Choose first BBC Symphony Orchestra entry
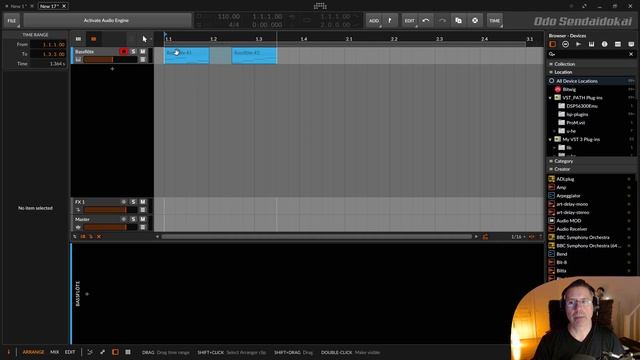The image size is (640, 360). click(591, 238)
